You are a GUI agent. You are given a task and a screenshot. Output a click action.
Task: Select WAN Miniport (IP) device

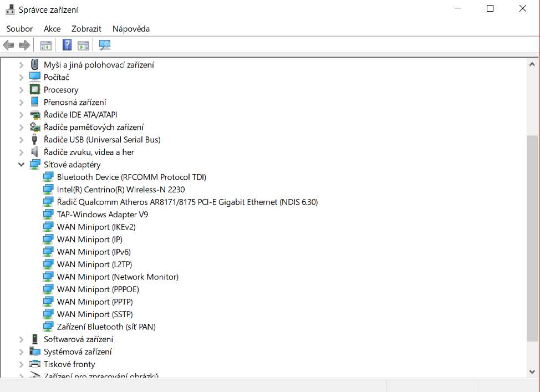[x=90, y=240]
